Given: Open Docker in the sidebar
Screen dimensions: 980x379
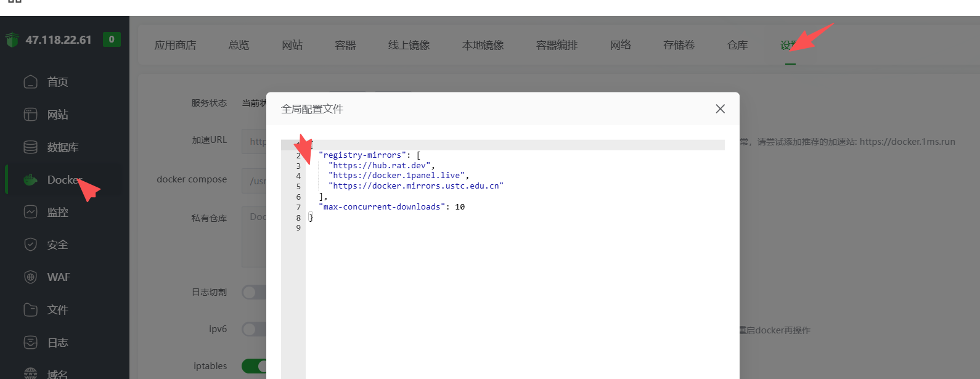Looking at the screenshot, I should pyautogui.click(x=64, y=180).
